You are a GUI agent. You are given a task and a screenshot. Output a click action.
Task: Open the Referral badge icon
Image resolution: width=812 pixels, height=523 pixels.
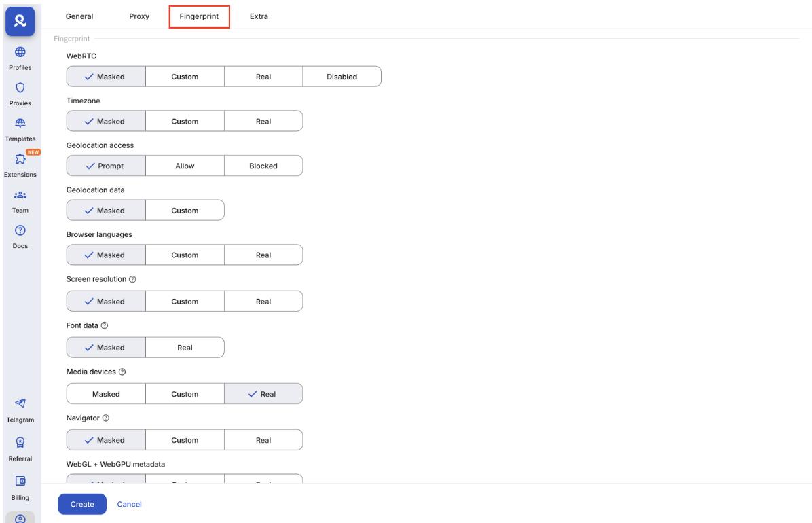pos(20,443)
